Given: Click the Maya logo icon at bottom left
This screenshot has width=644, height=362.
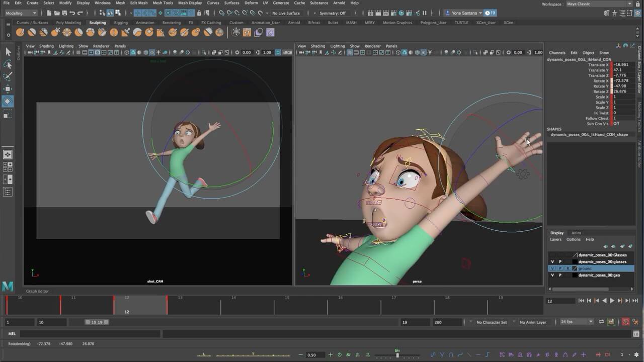Looking at the screenshot, I should pos(8,286).
